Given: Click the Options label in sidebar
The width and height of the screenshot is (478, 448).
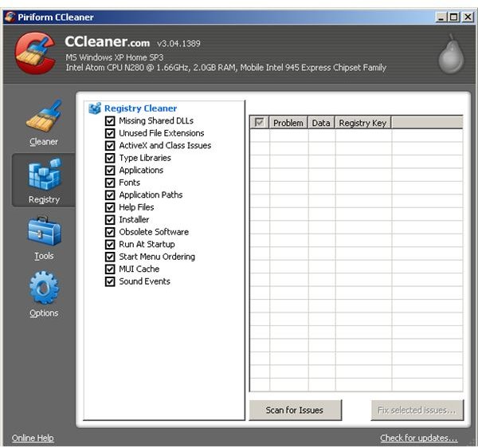Looking at the screenshot, I should 44,313.
